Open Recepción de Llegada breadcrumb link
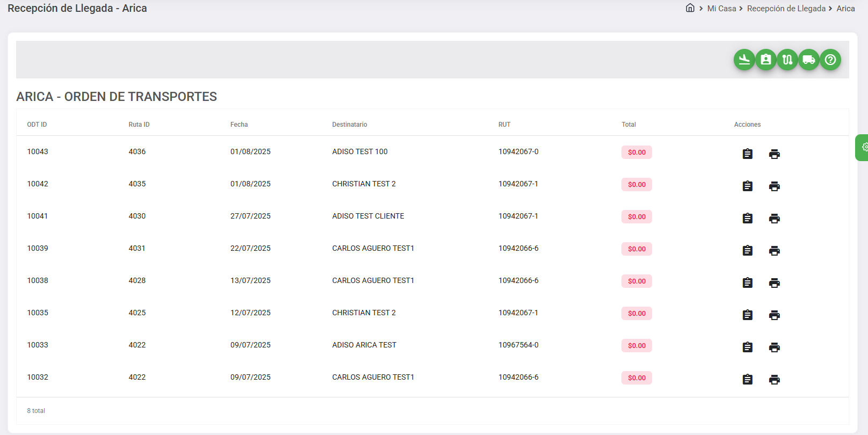Image resolution: width=868 pixels, height=435 pixels. (x=786, y=9)
